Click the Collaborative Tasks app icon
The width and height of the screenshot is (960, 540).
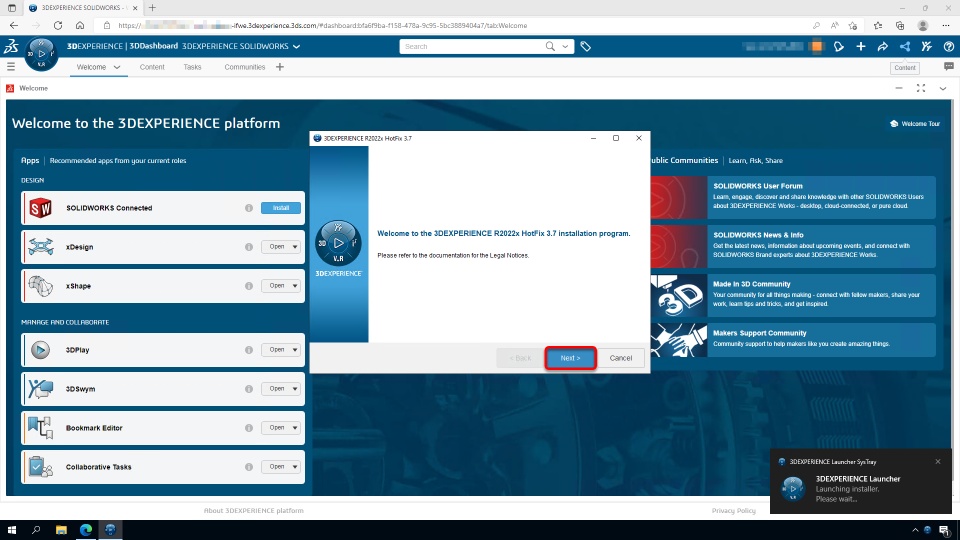tap(40, 467)
